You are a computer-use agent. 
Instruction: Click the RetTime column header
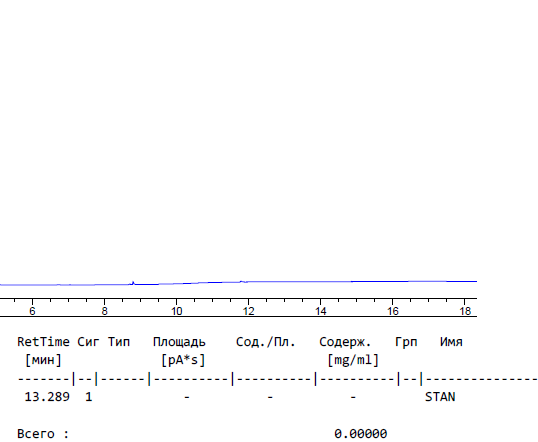(x=43, y=342)
